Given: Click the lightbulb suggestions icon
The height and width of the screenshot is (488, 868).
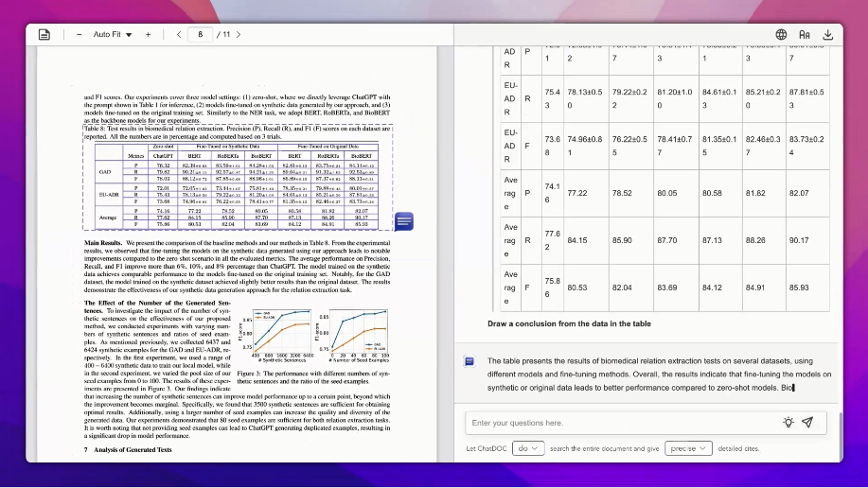Looking at the screenshot, I should pos(788,422).
